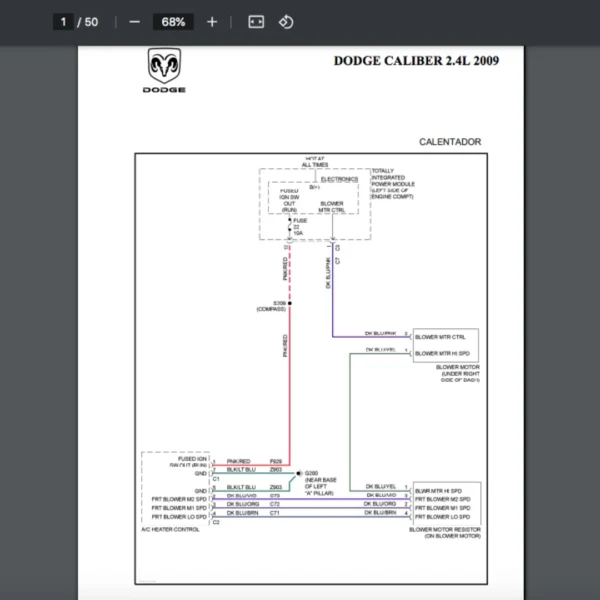Click the zoom out minus icon

coord(134,22)
